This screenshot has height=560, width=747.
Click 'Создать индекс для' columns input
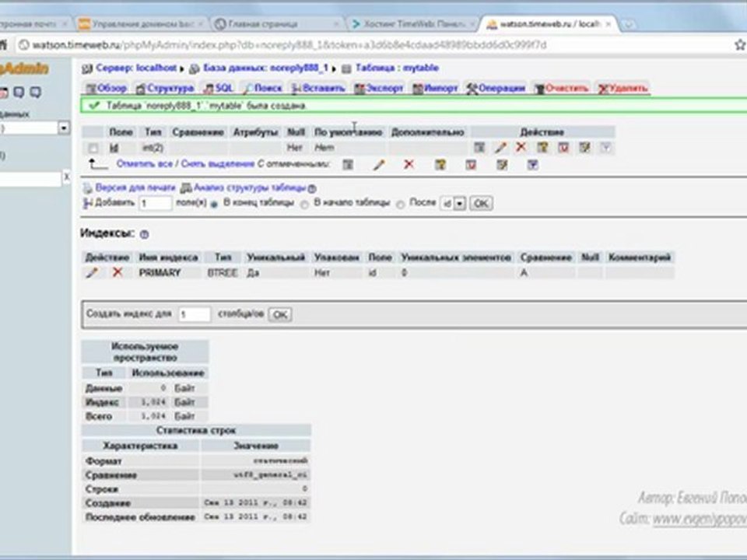195,314
